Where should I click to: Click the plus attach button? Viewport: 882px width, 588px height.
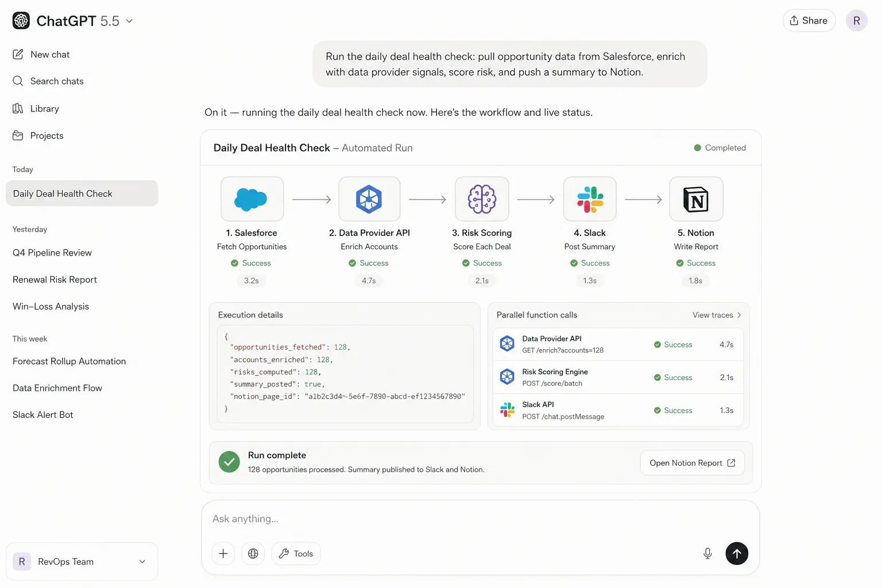click(x=223, y=554)
